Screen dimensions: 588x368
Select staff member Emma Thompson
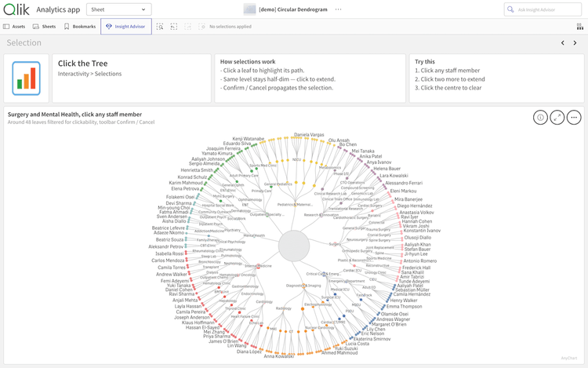(404, 307)
